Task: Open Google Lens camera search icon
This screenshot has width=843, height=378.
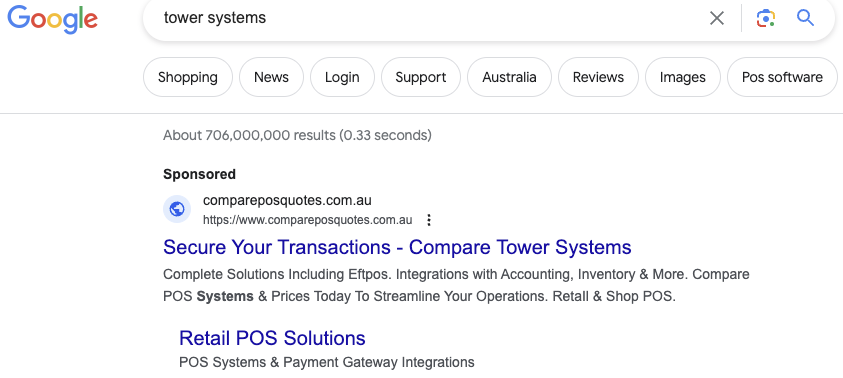Action: point(766,18)
